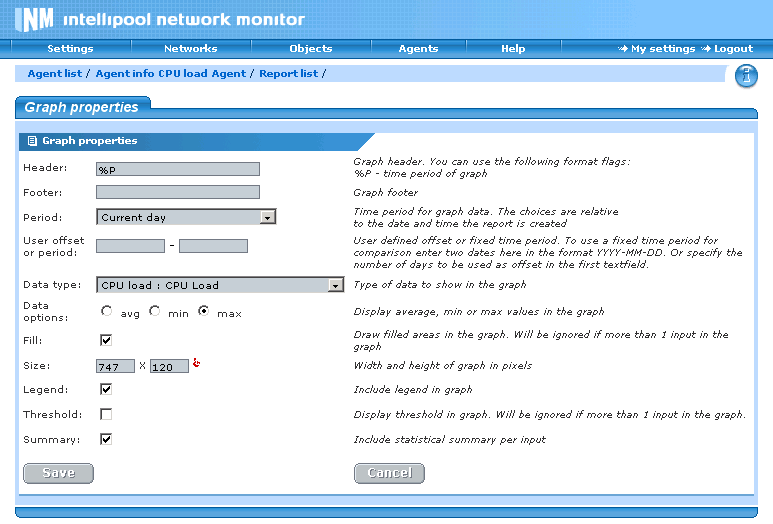Click the info help icon

(746, 76)
